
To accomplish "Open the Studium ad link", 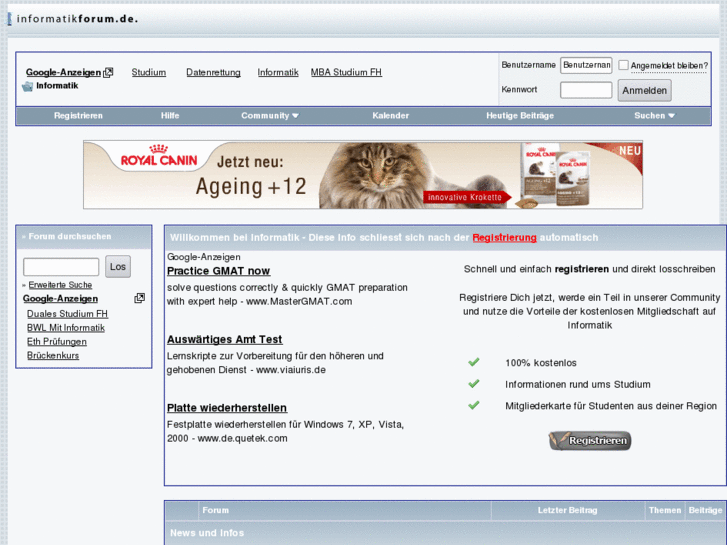I will tap(149, 72).
